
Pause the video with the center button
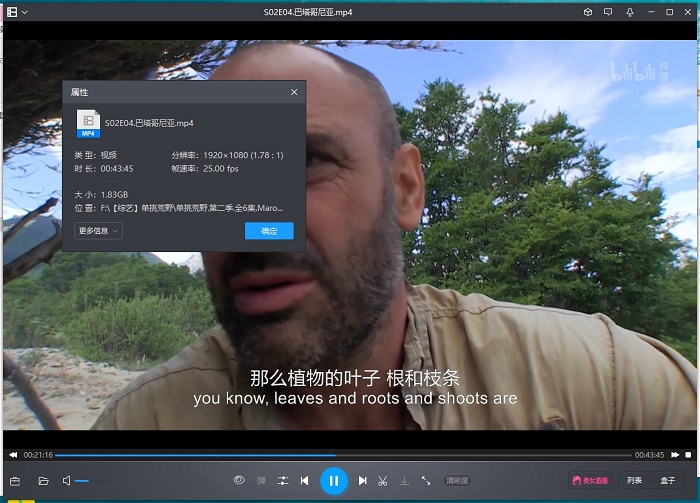coord(334,481)
